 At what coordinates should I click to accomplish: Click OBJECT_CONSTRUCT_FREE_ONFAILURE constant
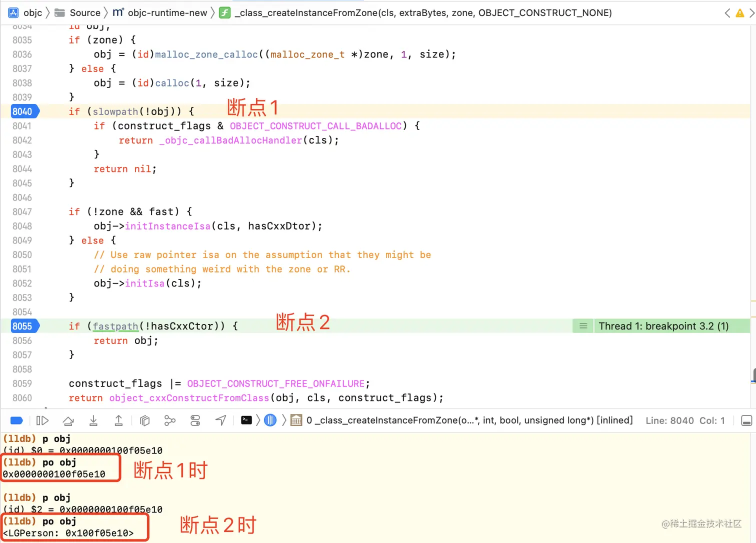click(276, 383)
